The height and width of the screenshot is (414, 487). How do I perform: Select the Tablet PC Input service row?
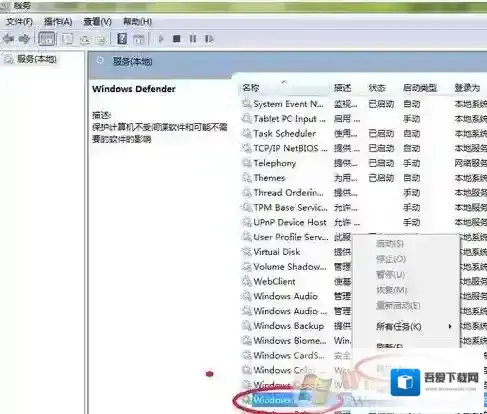364,119
